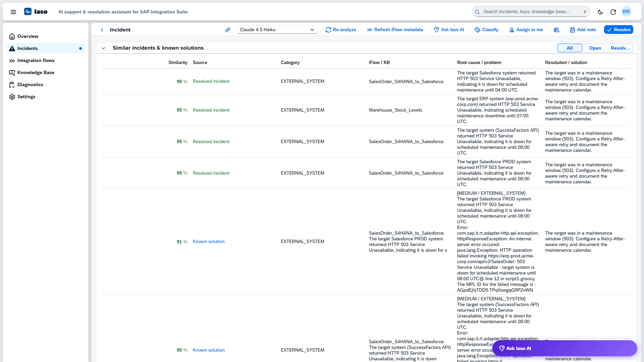
Task: Open the 90 % Known solution link
Action: point(209,350)
